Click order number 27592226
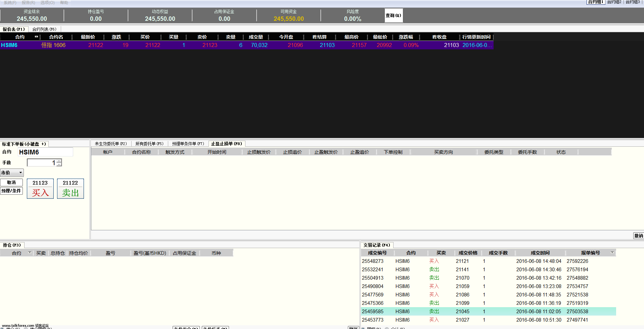644x329 pixels. (x=577, y=261)
